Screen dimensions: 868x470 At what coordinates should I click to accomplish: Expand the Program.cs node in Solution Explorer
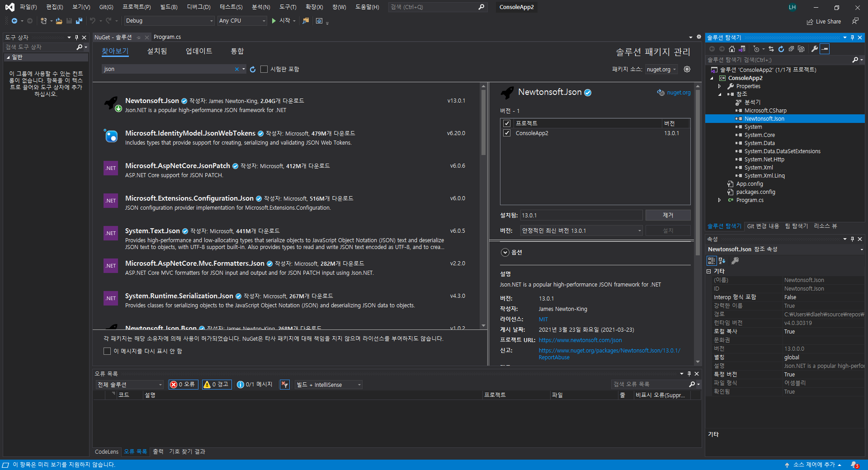[x=719, y=200]
